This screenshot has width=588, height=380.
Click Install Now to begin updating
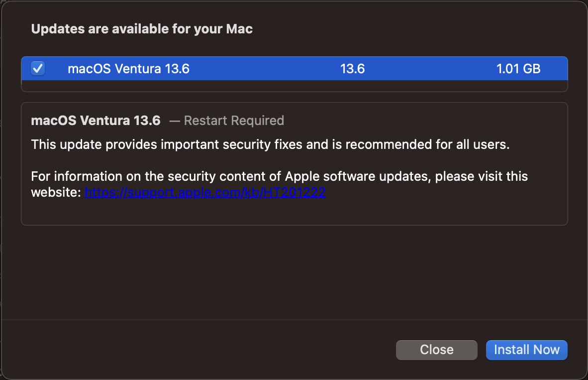click(x=526, y=350)
